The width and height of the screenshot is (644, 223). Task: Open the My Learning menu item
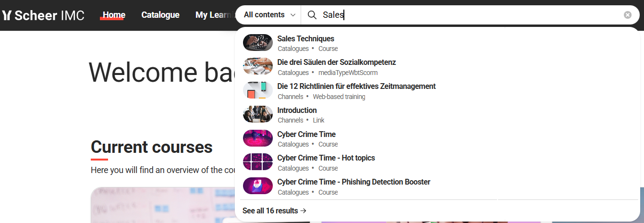click(213, 15)
